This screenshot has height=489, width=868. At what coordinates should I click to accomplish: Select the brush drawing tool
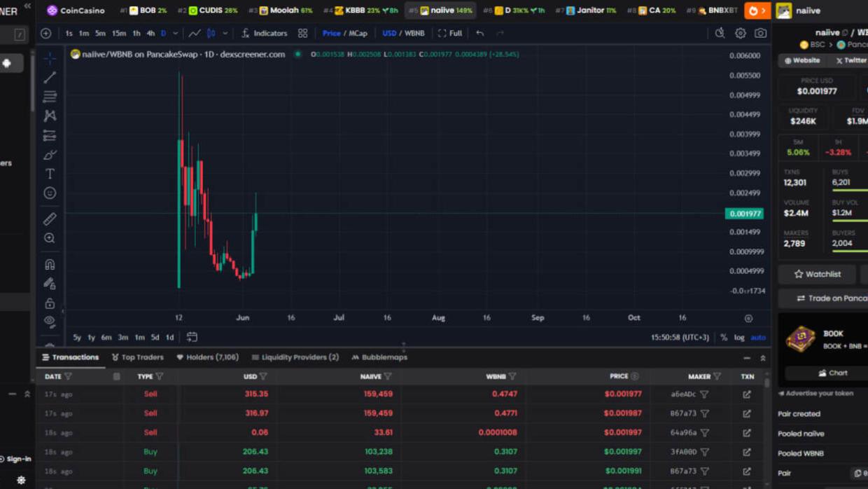[x=50, y=154]
